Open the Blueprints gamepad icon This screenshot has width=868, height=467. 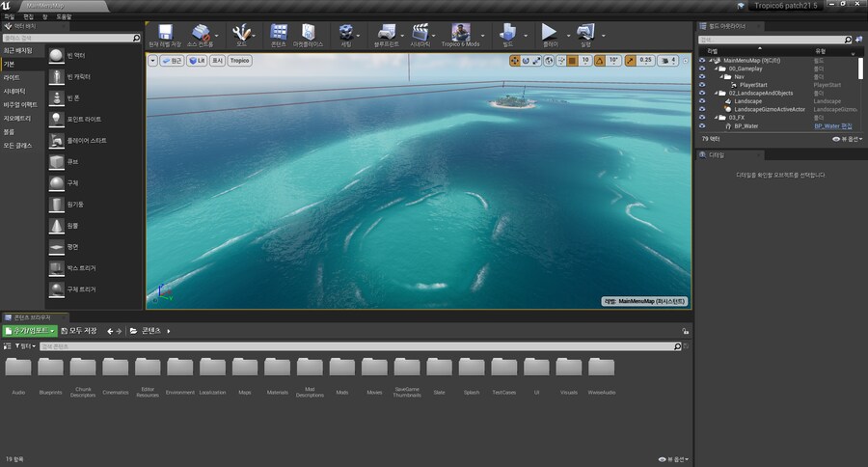pyautogui.click(x=386, y=33)
